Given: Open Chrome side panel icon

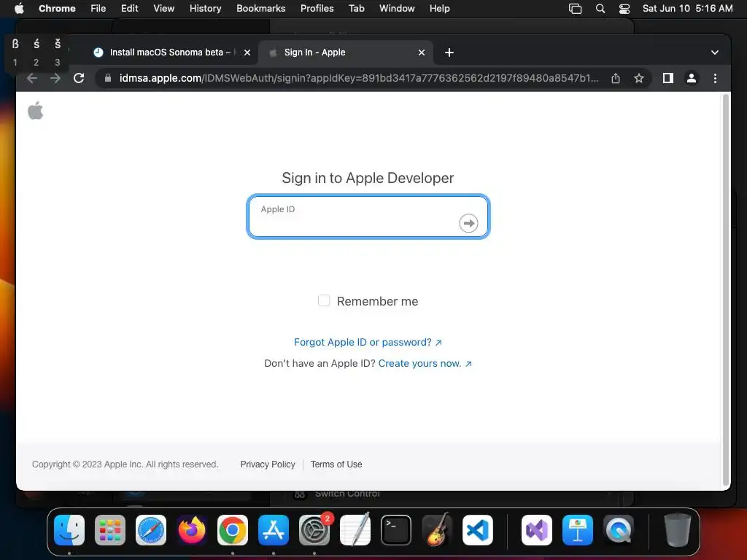Looking at the screenshot, I should click(668, 78).
